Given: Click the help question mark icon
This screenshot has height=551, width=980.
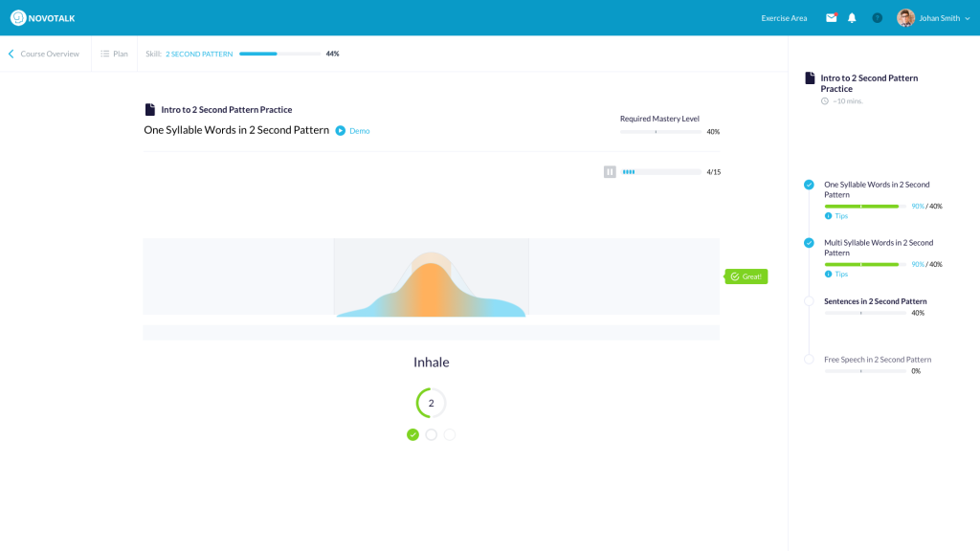Looking at the screenshot, I should 877,17.
